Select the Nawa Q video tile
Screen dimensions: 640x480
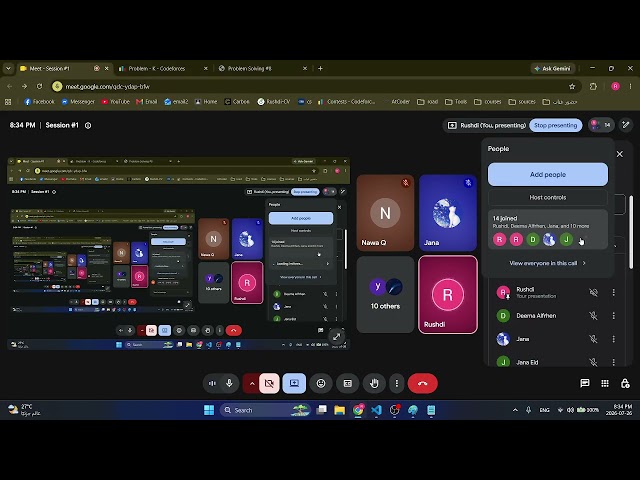pos(385,213)
